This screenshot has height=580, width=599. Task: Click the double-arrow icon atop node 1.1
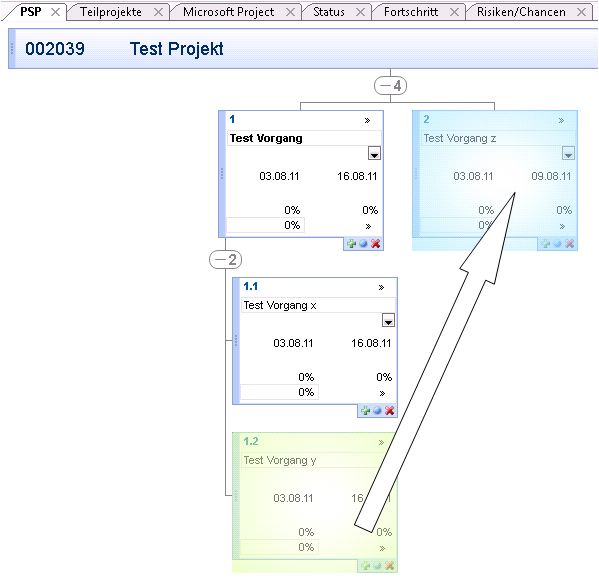[x=381, y=287]
